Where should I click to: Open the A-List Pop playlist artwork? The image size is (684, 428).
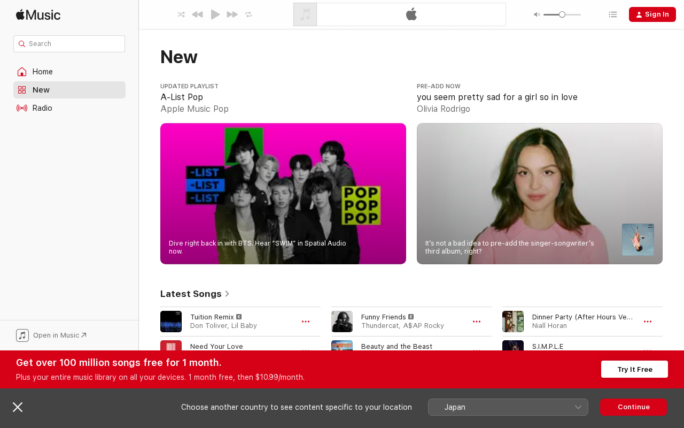pyautogui.click(x=283, y=193)
